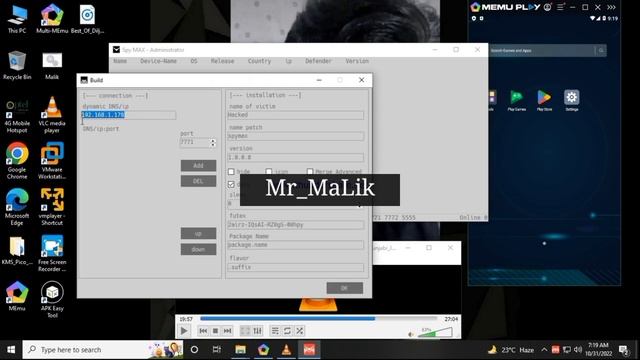The height and width of the screenshot is (360, 640).
Task: Click the MEmu Play account icon
Action: [547, 7]
